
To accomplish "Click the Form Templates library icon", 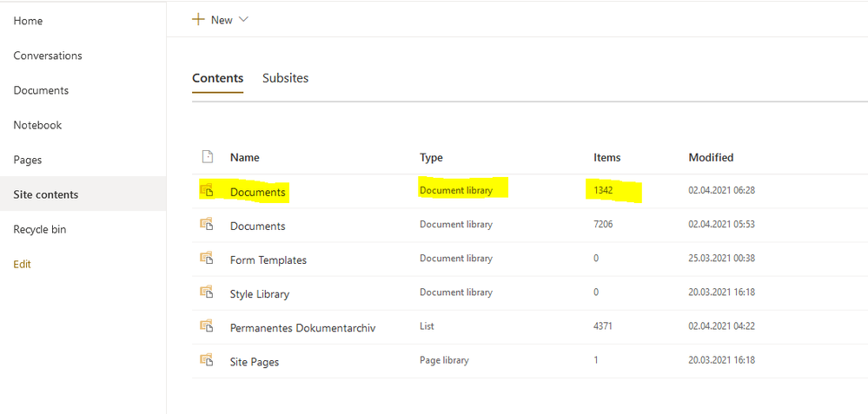I will 207,258.
